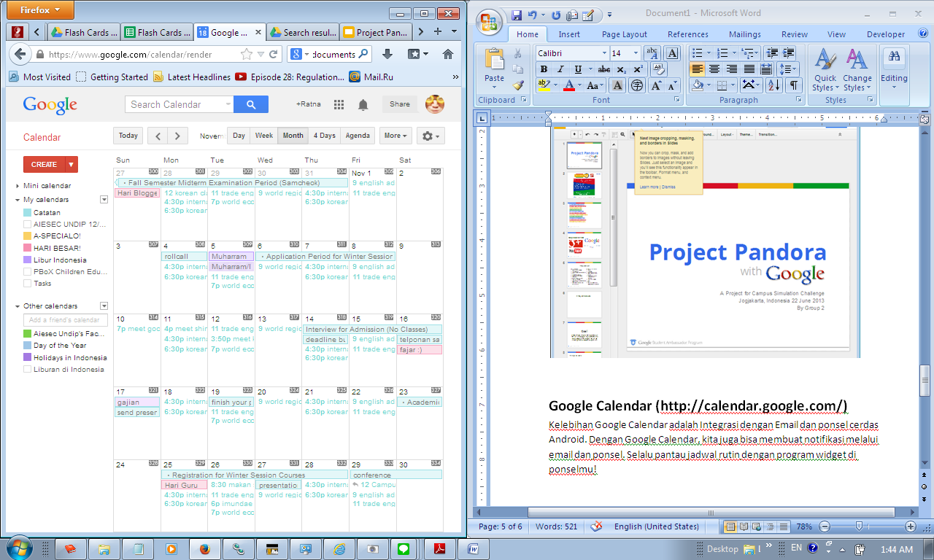Open Word Help question mark icon

click(x=925, y=34)
